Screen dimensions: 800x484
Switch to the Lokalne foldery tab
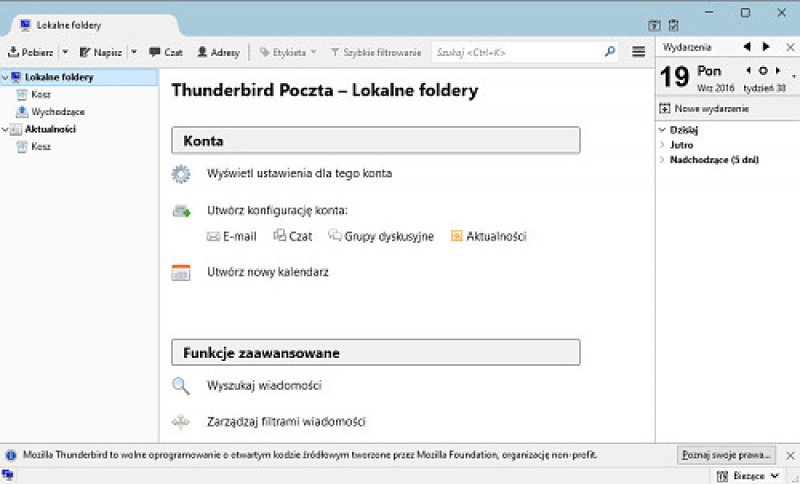point(92,25)
